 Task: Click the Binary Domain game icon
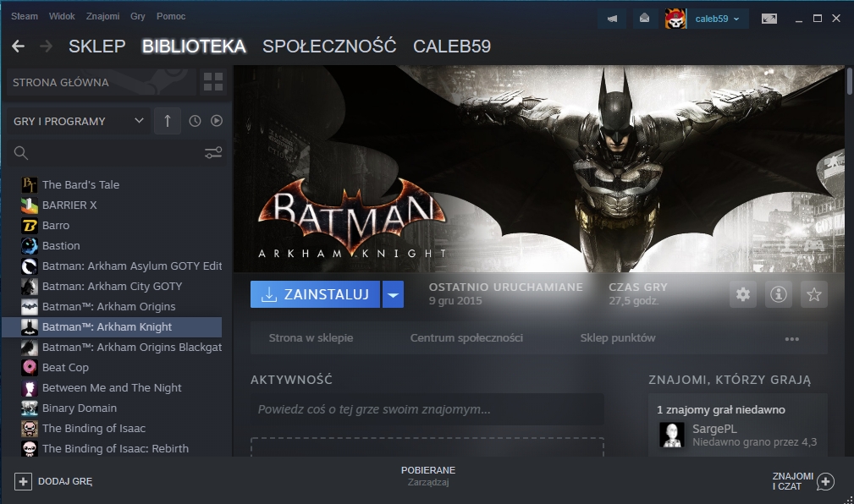click(30, 408)
